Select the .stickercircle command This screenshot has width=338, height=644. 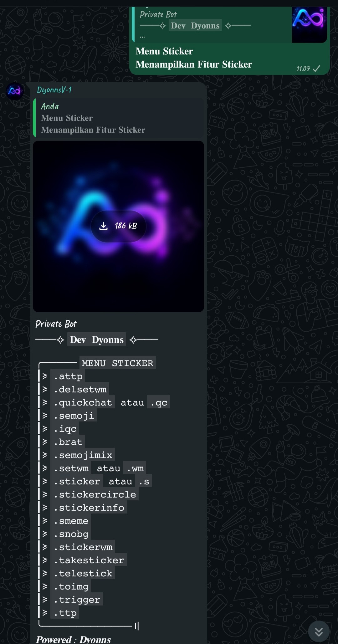[95, 494]
